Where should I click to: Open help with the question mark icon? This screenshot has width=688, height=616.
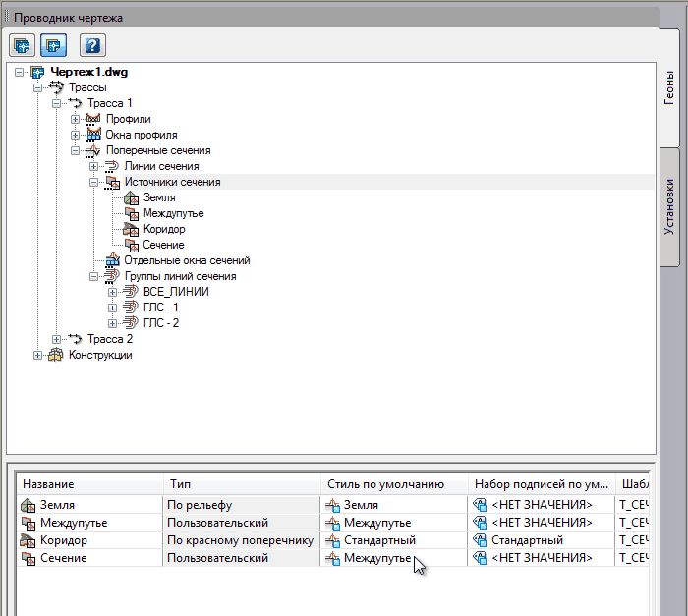92,44
